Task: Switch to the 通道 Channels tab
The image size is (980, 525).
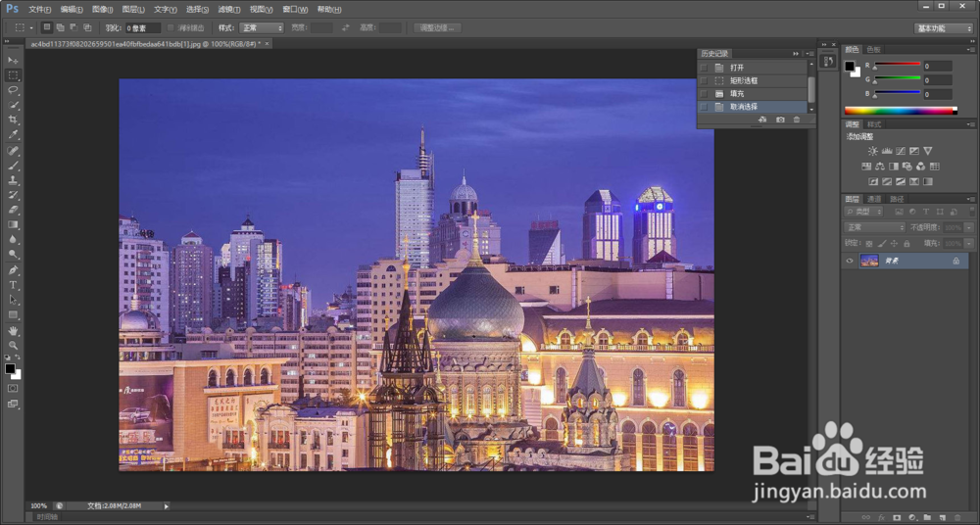Action: click(x=874, y=199)
